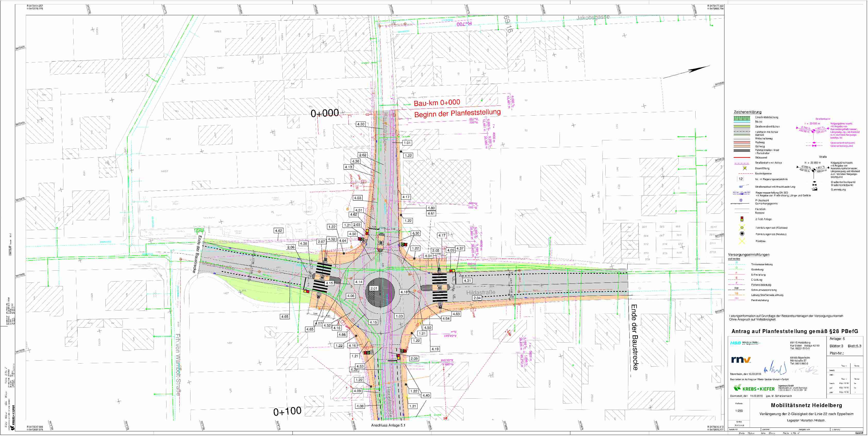The width and height of the screenshot is (868, 436).
Task: Click the Fahrleitungsmast (Neubau) legend symbol
Action: (x=742, y=234)
